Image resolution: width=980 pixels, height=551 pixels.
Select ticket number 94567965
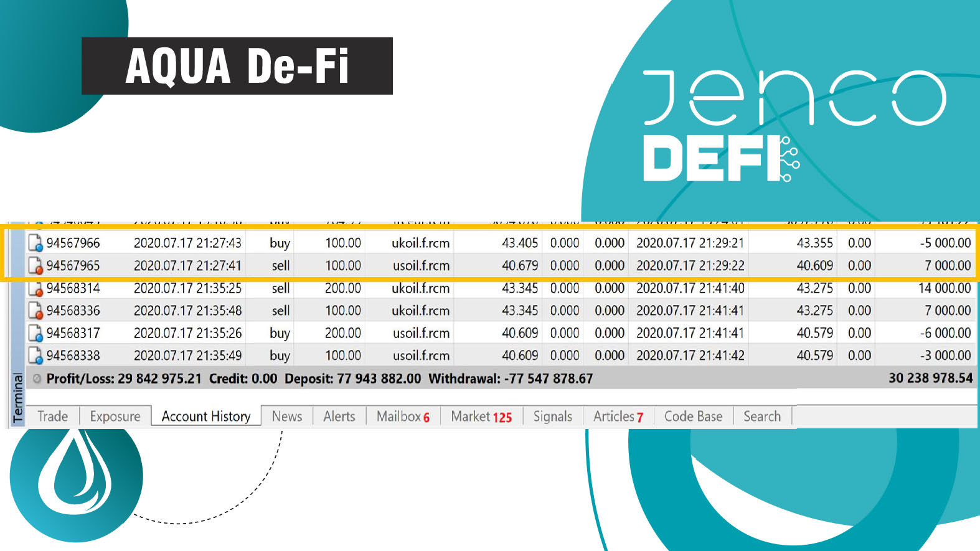[73, 266]
